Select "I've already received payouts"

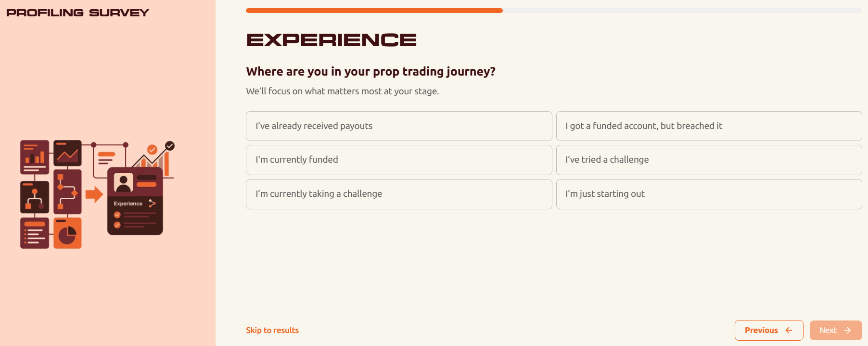click(x=398, y=126)
